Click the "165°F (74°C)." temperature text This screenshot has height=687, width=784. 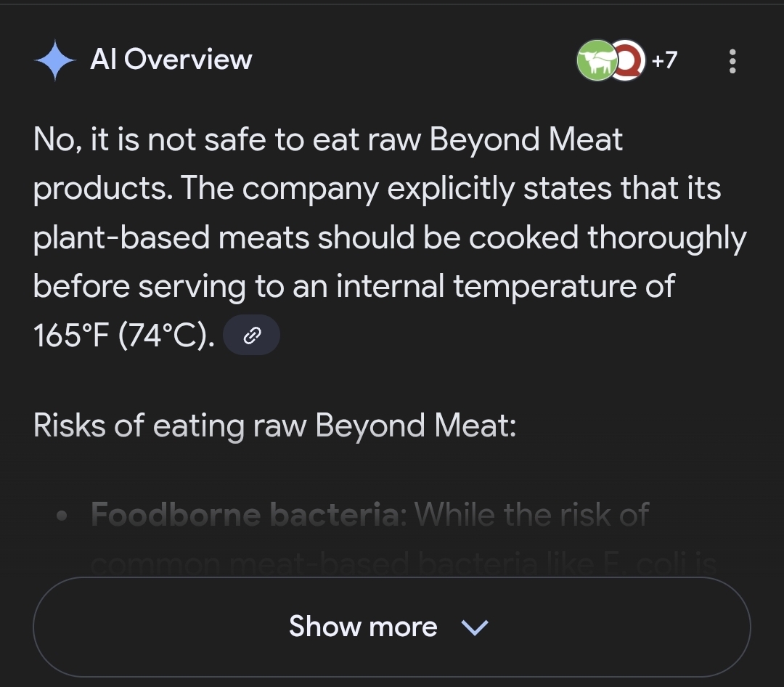tap(124, 335)
